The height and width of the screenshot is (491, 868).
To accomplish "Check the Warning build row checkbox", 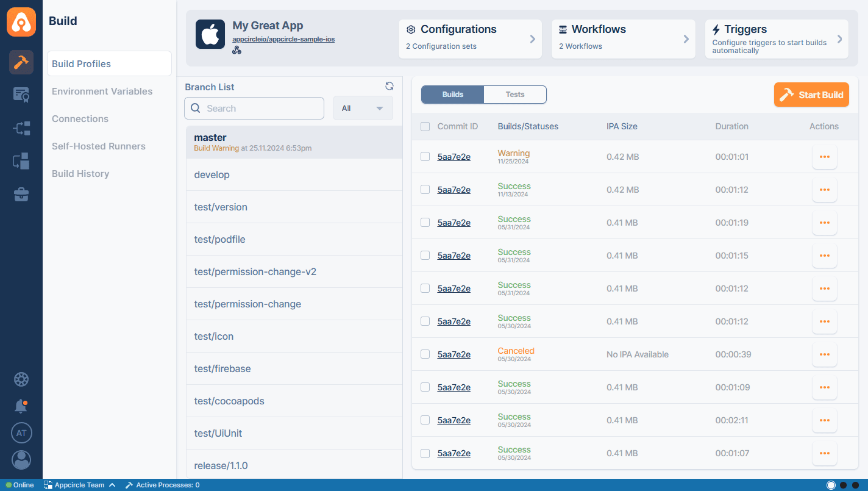I will point(425,157).
